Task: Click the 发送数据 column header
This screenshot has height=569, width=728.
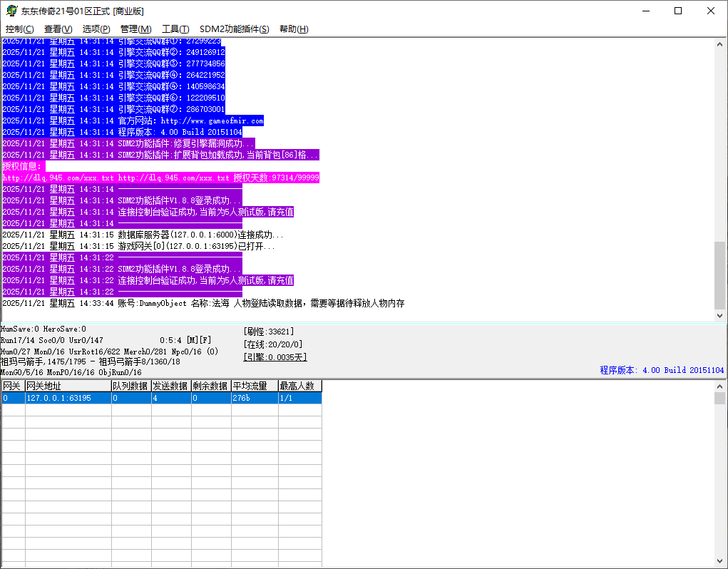Action: 170,386
